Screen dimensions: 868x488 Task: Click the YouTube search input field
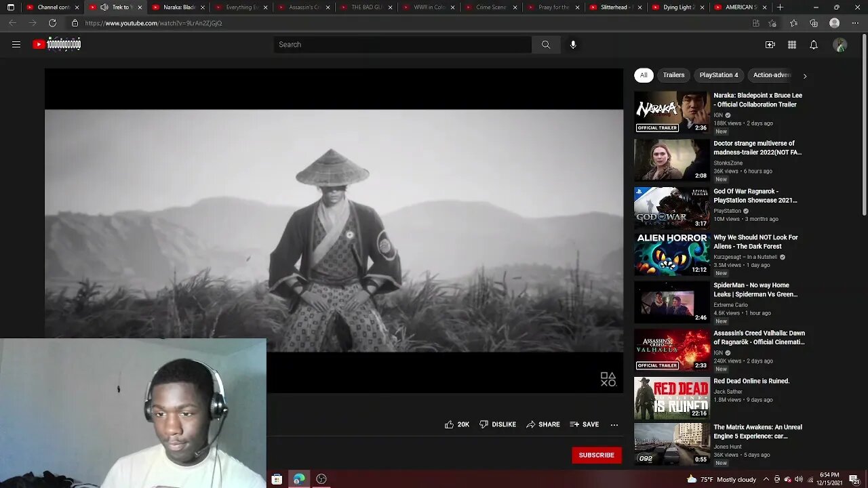pyautogui.click(x=403, y=45)
